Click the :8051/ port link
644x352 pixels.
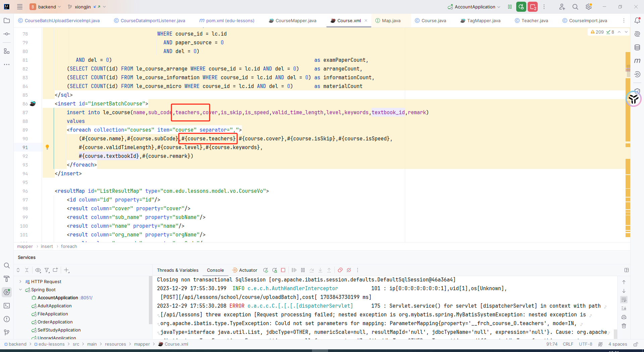click(86, 298)
